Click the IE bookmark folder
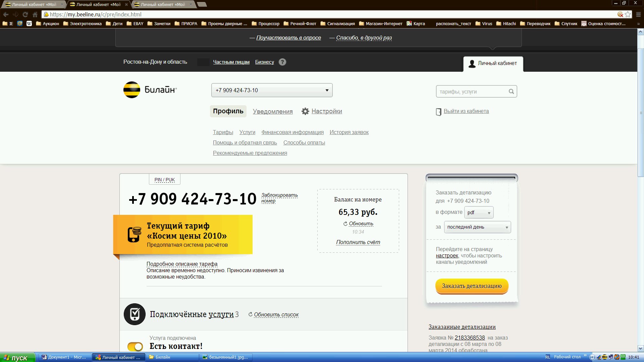 click(8, 23)
